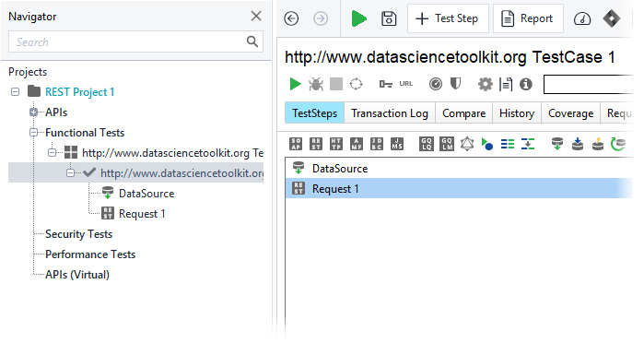The image size is (644, 343).
Task: Switch to the History tab
Action: (517, 113)
